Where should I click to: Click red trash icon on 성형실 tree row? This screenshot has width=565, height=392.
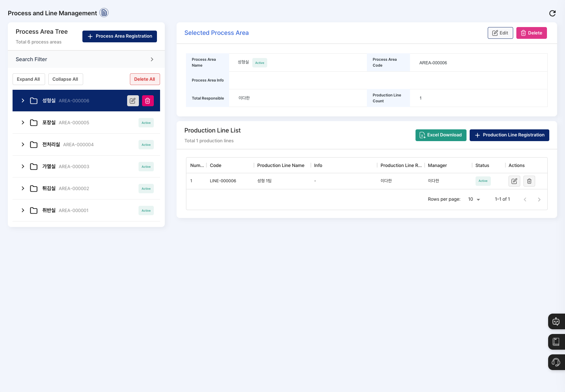point(148,101)
